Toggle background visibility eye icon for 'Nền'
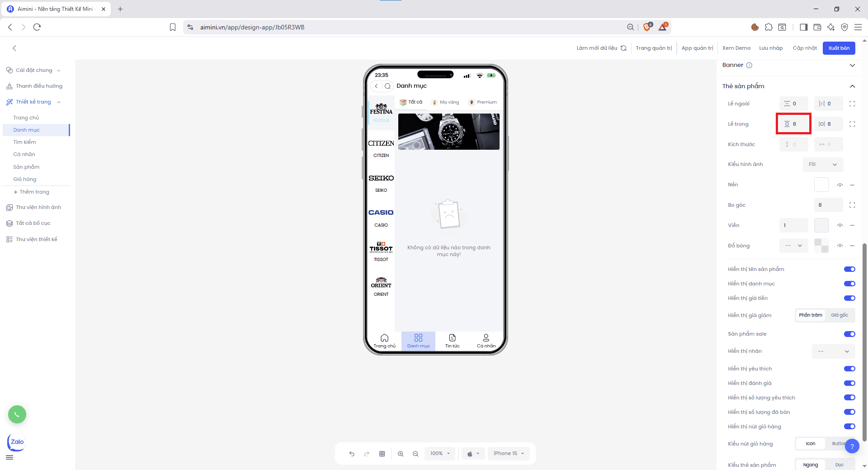This screenshot has width=868, height=470. tap(840, 185)
